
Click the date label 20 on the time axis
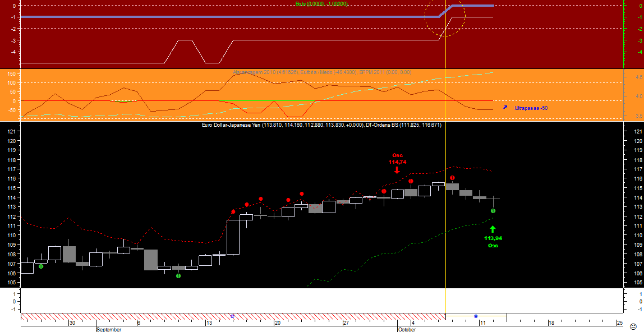278,323
